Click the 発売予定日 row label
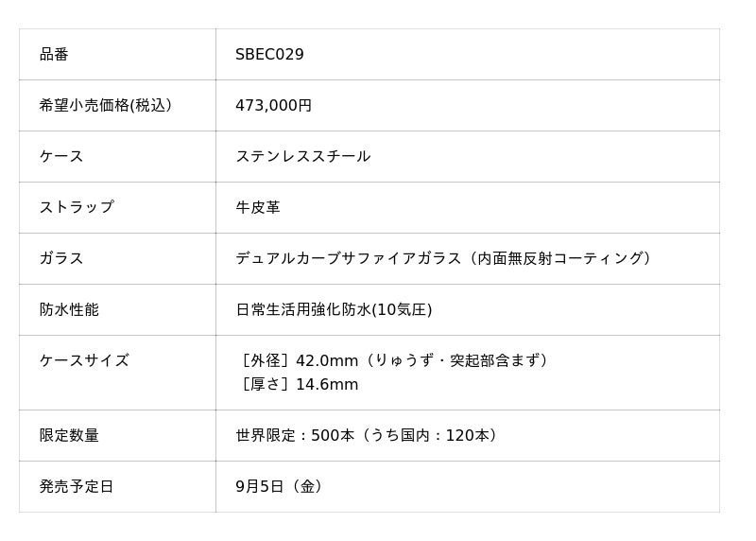This screenshot has height=541, width=756. click(x=77, y=487)
